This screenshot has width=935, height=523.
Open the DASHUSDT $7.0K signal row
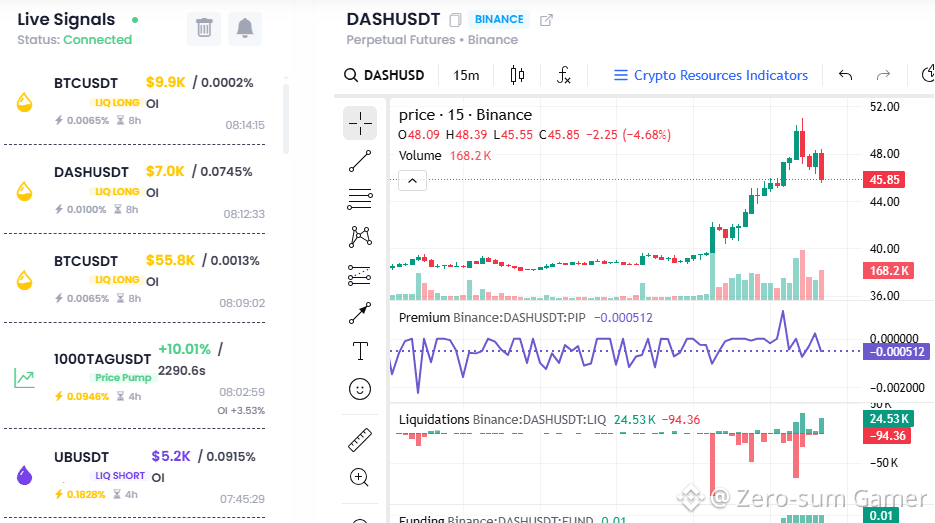click(x=135, y=189)
